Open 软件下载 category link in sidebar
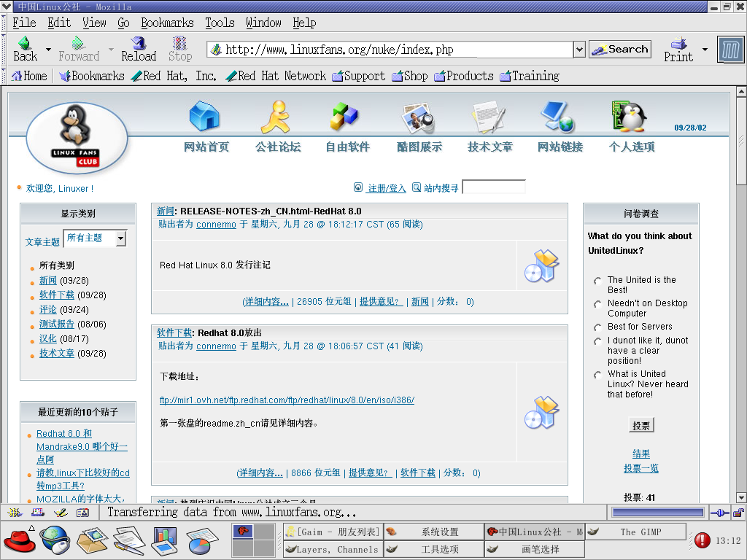Screen dimensions: 747x560 tap(57, 295)
